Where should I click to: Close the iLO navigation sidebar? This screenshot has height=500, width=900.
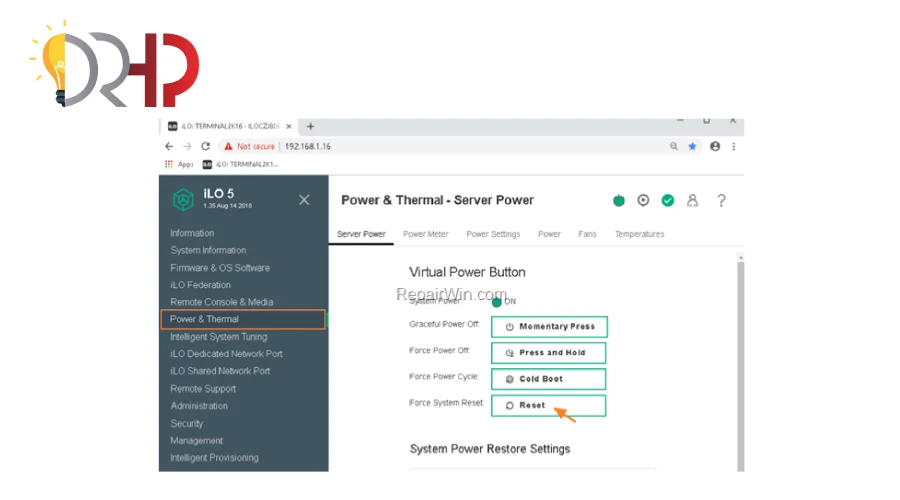(304, 200)
